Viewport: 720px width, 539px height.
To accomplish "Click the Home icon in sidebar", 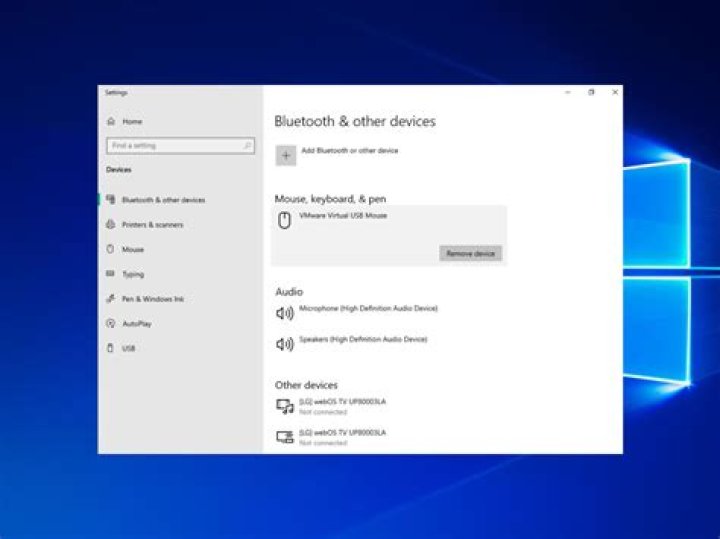I will click(x=111, y=121).
